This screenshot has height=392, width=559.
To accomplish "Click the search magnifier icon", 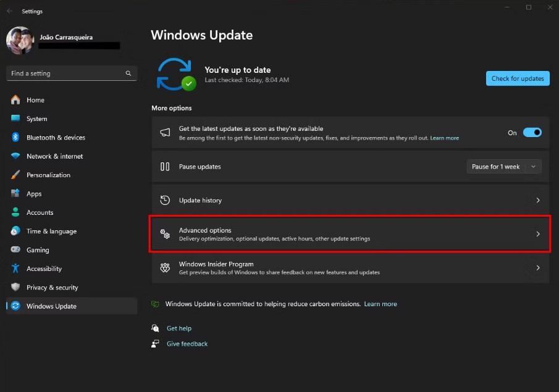I will pos(128,73).
